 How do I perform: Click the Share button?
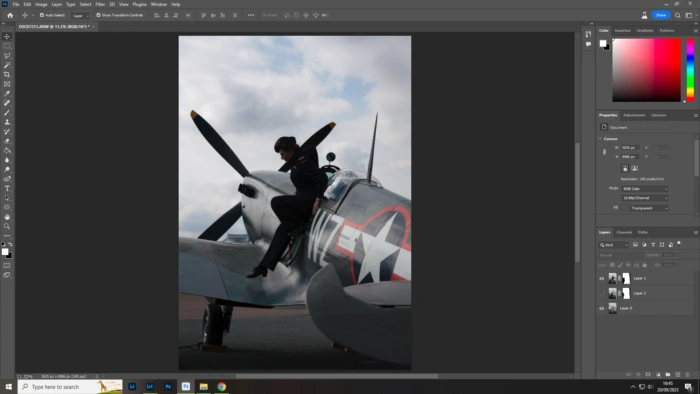(x=661, y=15)
